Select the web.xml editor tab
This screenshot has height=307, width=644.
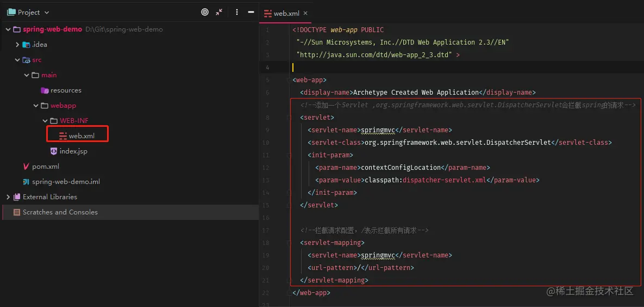click(286, 14)
